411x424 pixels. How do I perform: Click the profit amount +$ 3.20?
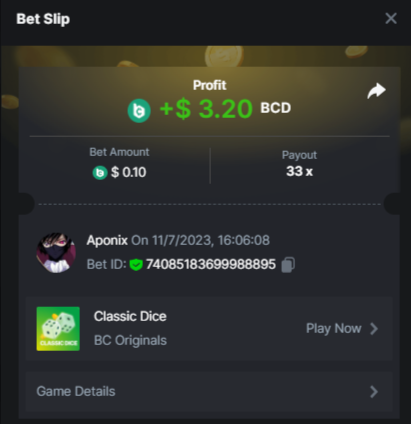(206, 109)
